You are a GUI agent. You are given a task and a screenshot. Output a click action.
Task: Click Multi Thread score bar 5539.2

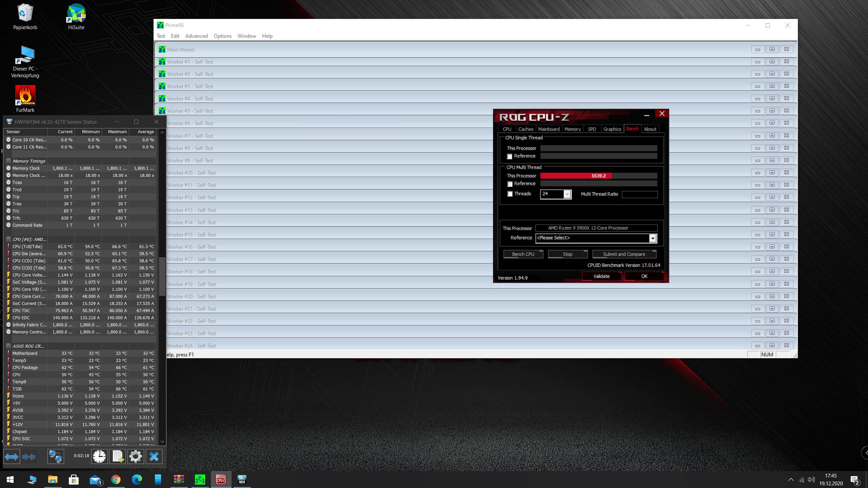[599, 176]
